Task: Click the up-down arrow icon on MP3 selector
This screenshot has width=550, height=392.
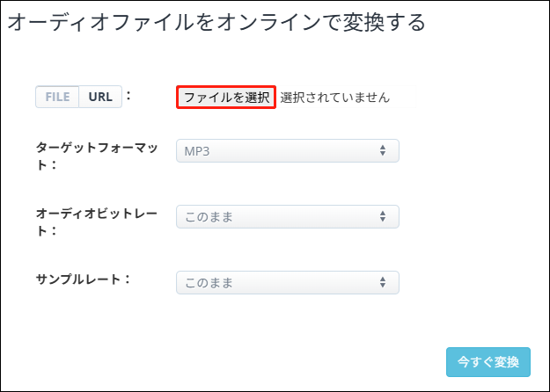Action: [x=383, y=151]
